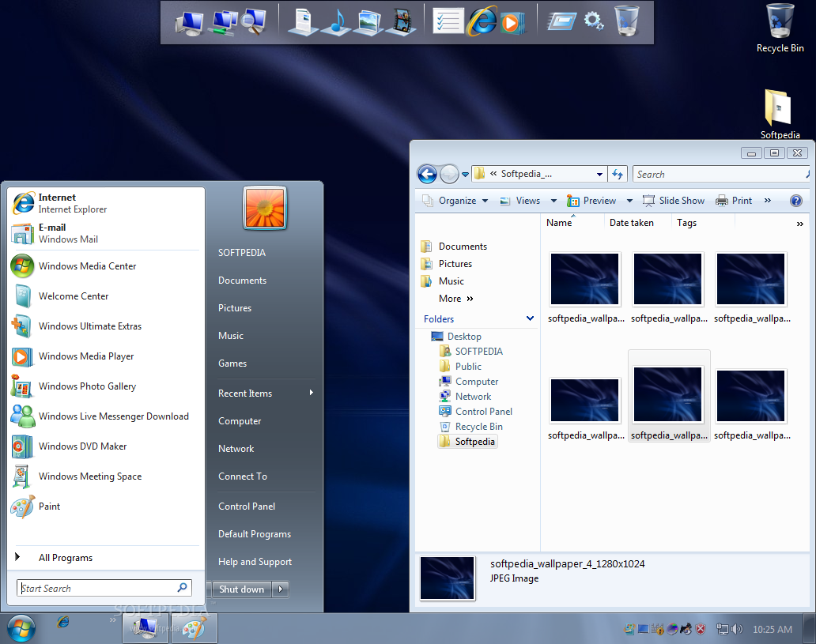Sort by the Tags column header
The image size is (816, 644).
coord(686,223)
